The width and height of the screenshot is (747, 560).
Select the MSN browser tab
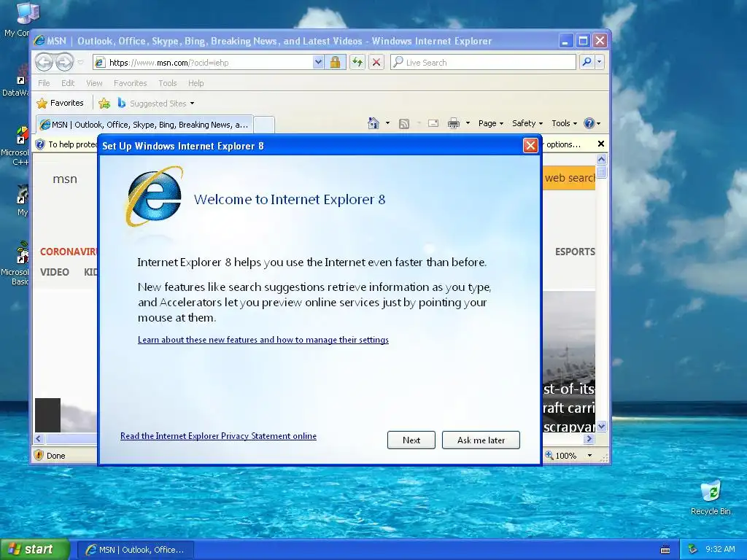click(x=144, y=125)
